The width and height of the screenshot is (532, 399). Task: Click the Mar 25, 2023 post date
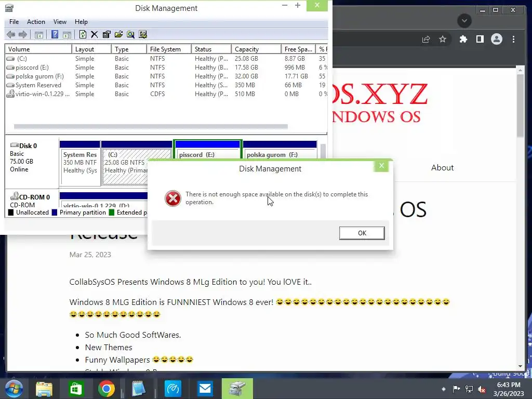coord(90,255)
